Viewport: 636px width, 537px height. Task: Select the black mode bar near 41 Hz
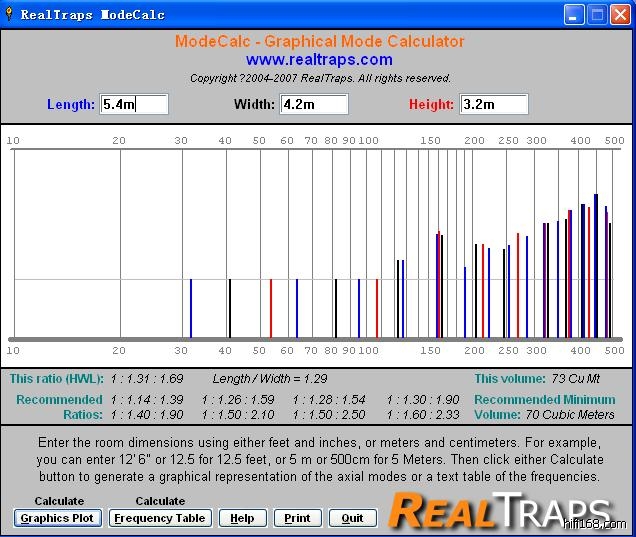230,308
